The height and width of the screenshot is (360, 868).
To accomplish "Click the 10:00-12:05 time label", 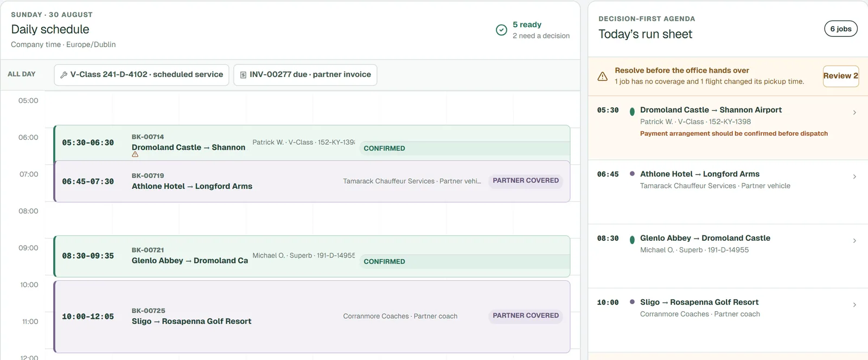I will 88,317.
